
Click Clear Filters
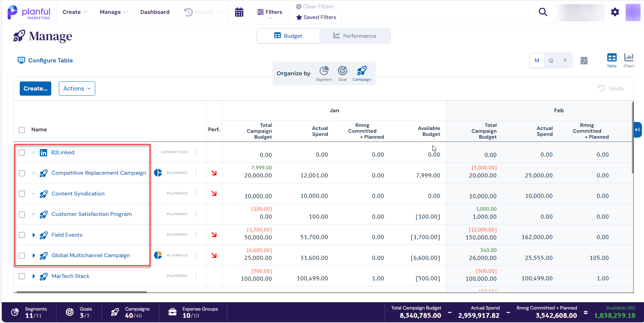[x=315, y=7]
